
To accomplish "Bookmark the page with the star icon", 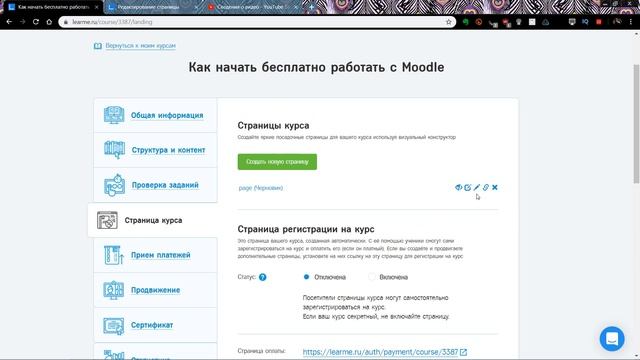I will [x=449, y=22].
